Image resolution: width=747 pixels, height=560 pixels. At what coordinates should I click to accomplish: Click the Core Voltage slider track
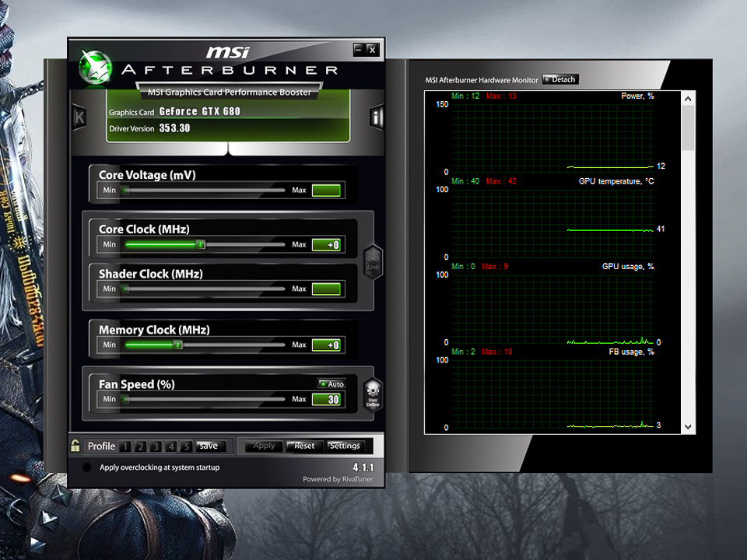pyautogui.click(x=205, y=190)
